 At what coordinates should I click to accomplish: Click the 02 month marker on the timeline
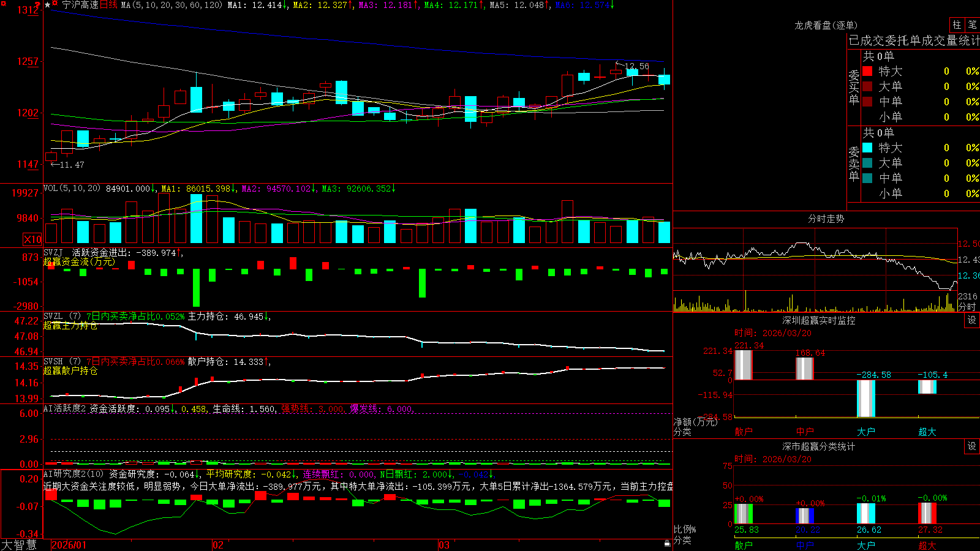point(218,545)
